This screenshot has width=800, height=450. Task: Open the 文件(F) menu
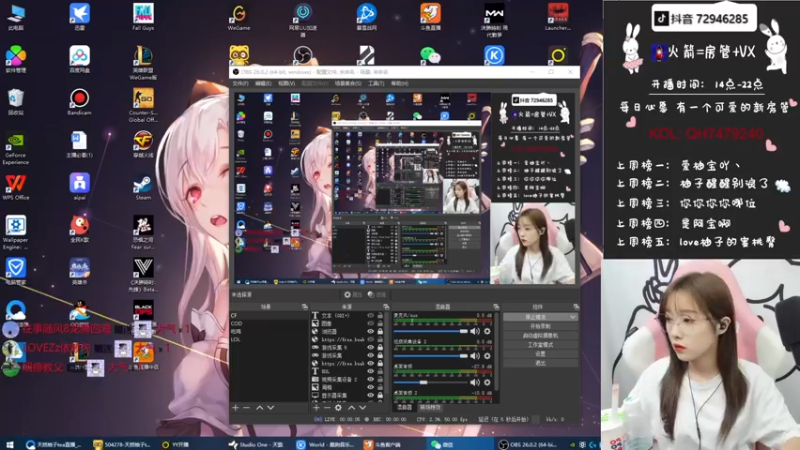240,83
